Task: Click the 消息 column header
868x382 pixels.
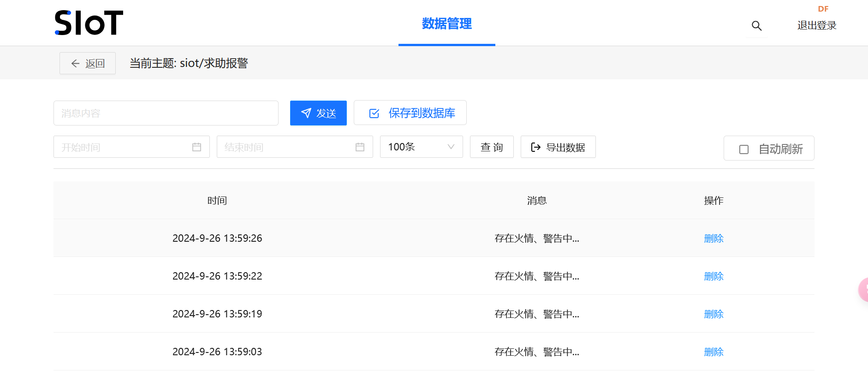Action: [x=537, y=201]
